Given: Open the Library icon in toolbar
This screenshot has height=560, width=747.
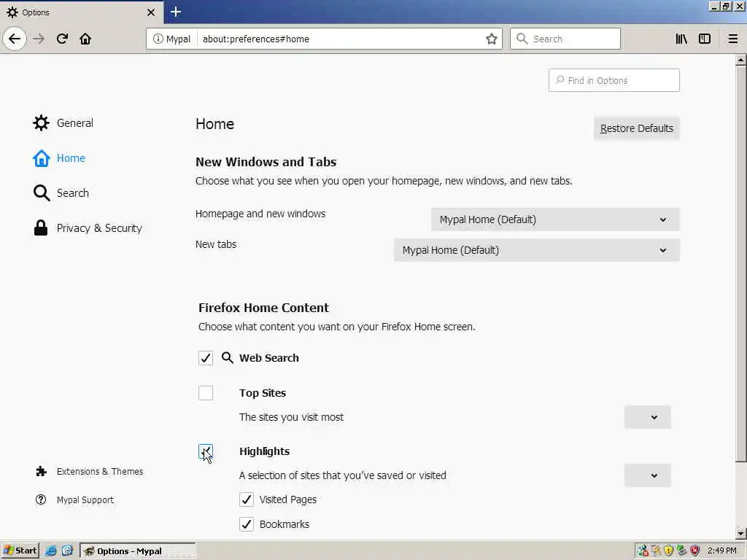Looking at the screenshot, I should [681, 39].
